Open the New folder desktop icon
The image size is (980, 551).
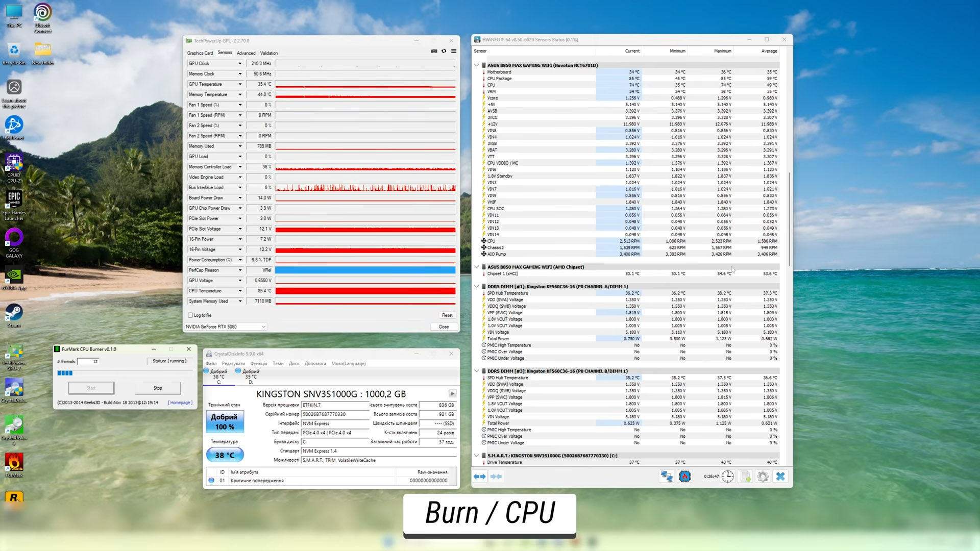click(x=43, y=54)
